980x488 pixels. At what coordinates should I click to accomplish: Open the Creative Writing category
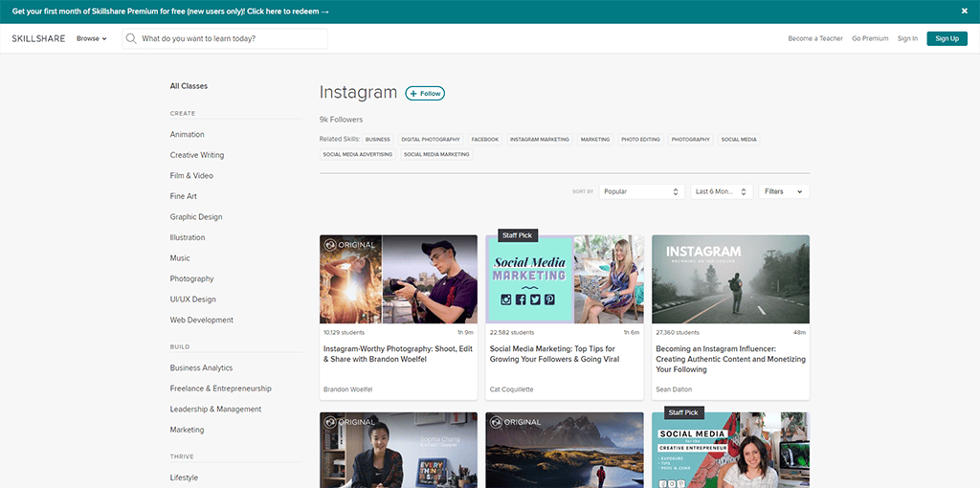(197, 155)
